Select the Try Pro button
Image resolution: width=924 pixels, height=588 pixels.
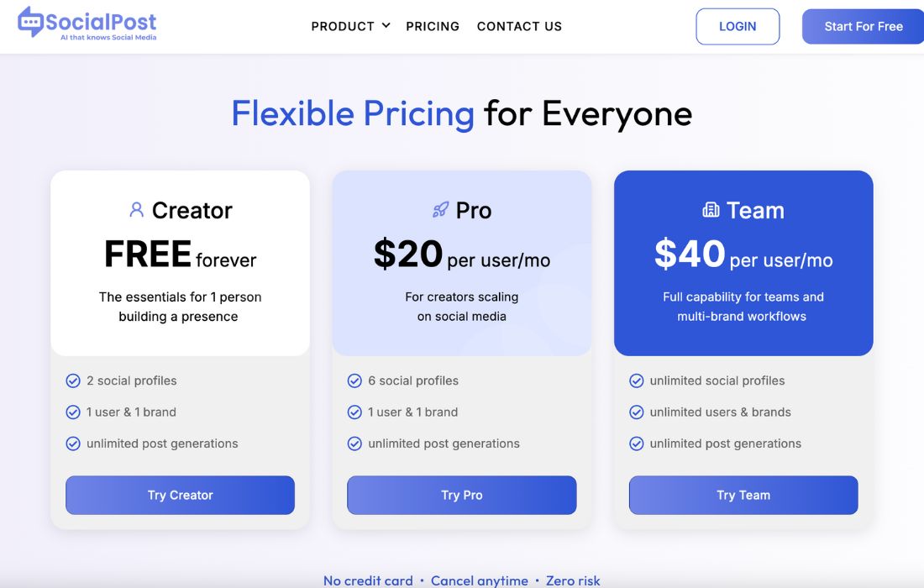pyautogui.click(x=462, y=495)
